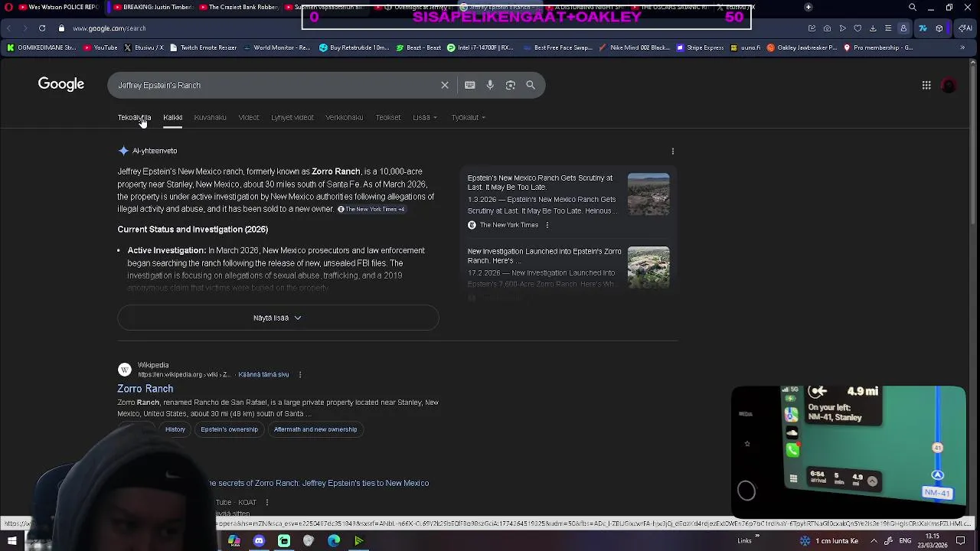Open the Windows Start menu
The width and height of the screenshot is (980, 551).
click(12, 541)
